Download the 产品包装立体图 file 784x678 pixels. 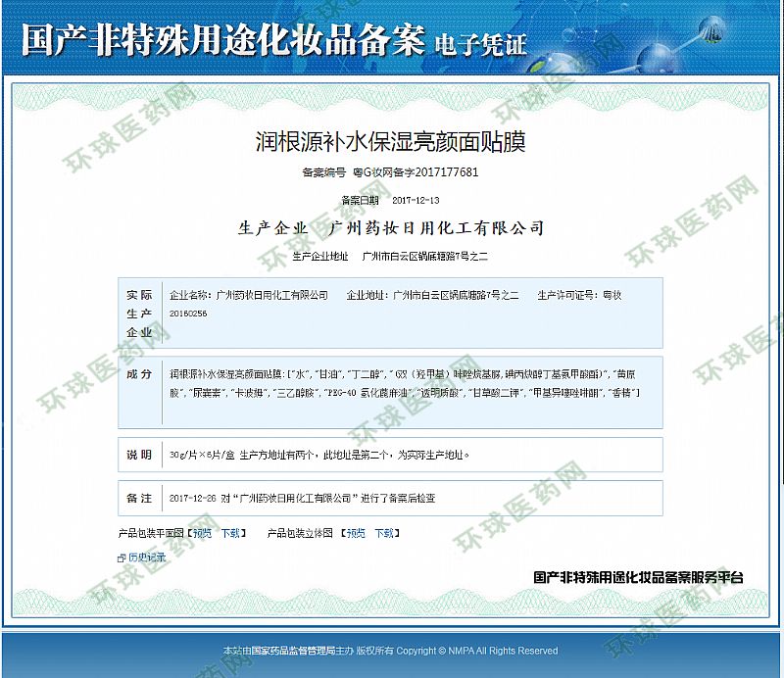[x=384, y=533]
